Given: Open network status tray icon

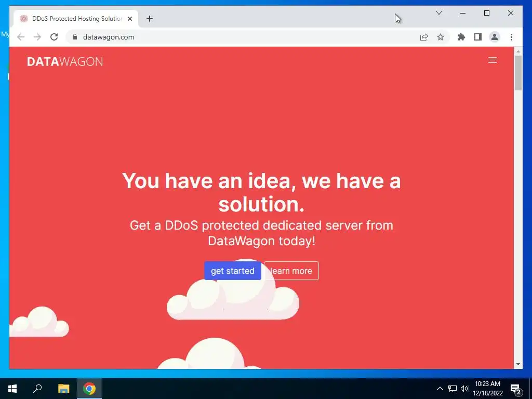Looking at the screenshot, I should point(453,389).
